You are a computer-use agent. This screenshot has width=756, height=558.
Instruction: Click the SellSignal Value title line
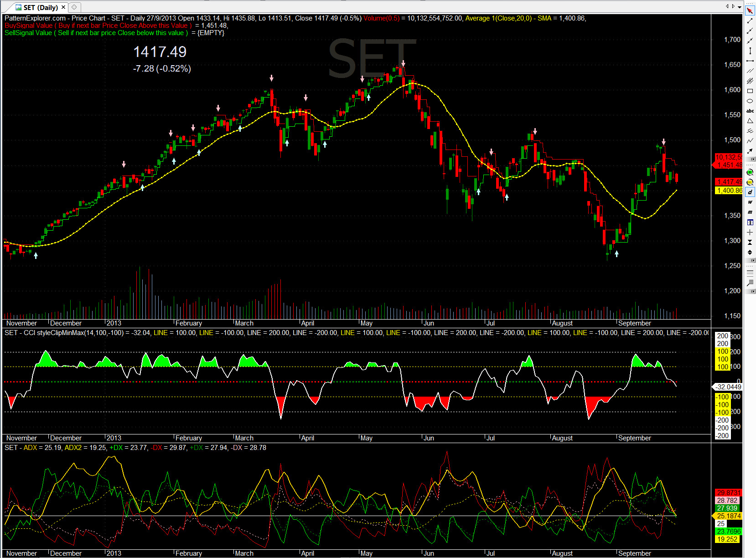click(x=114, y=33)
